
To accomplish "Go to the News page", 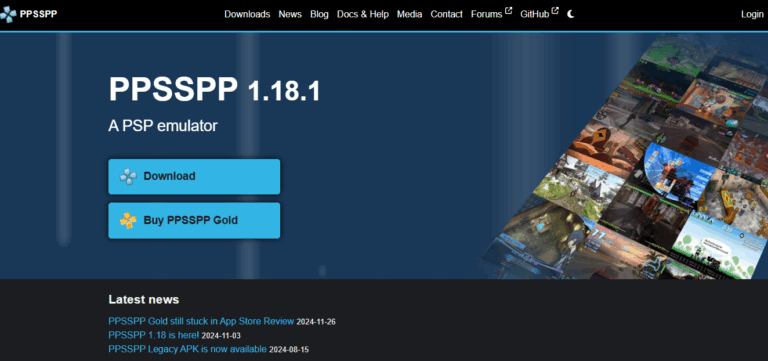I will [x=290, y=14].
